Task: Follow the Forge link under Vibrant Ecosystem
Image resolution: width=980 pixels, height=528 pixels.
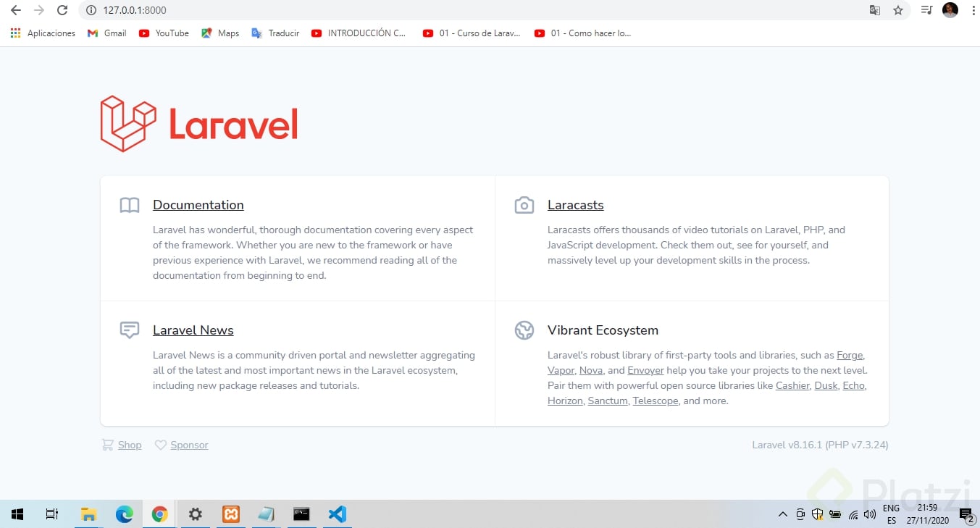Action: click(x=849, y=355)
